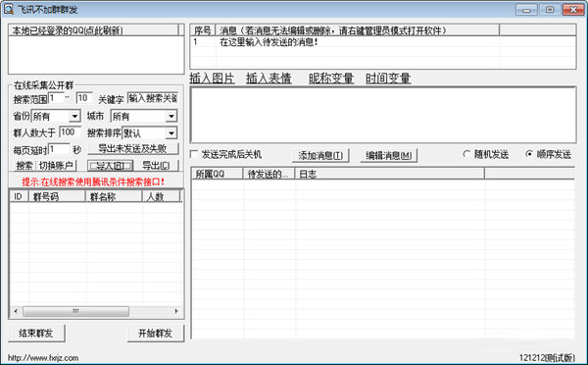Click the 序号 column header

203,30
